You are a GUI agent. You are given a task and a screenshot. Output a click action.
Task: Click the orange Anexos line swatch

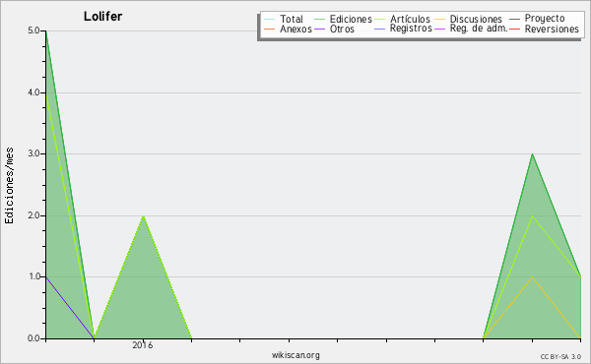coord(270,29)
